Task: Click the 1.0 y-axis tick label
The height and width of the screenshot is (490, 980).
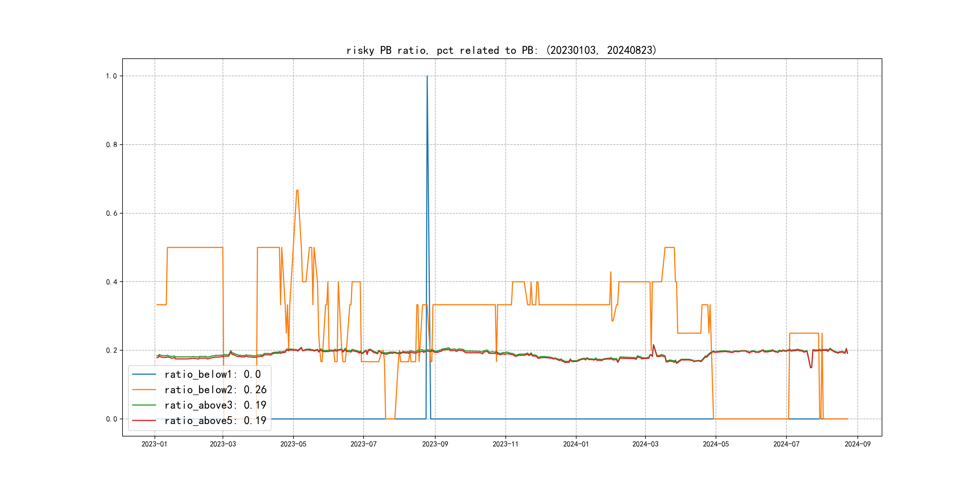Action: [x=111, y=76]
